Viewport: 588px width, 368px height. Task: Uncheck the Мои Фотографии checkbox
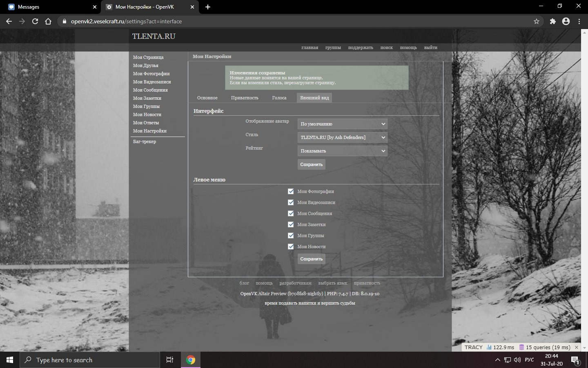tap(291, 191)
